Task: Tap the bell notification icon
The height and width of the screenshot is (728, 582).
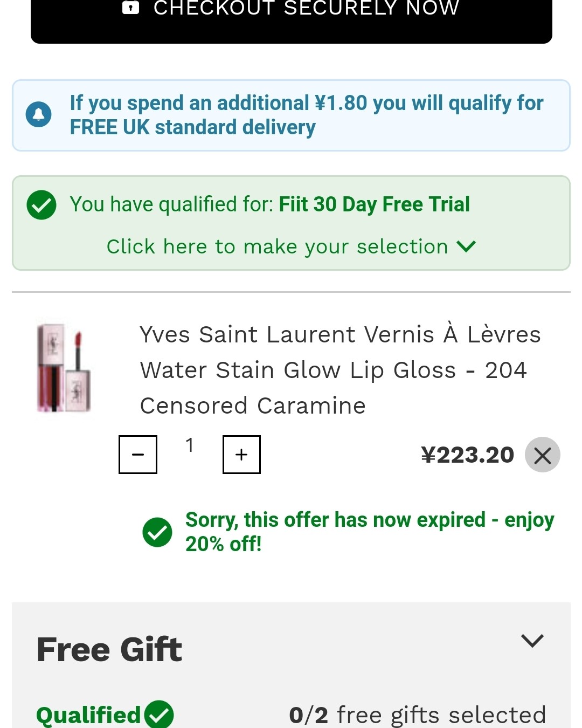Action: 39,114
